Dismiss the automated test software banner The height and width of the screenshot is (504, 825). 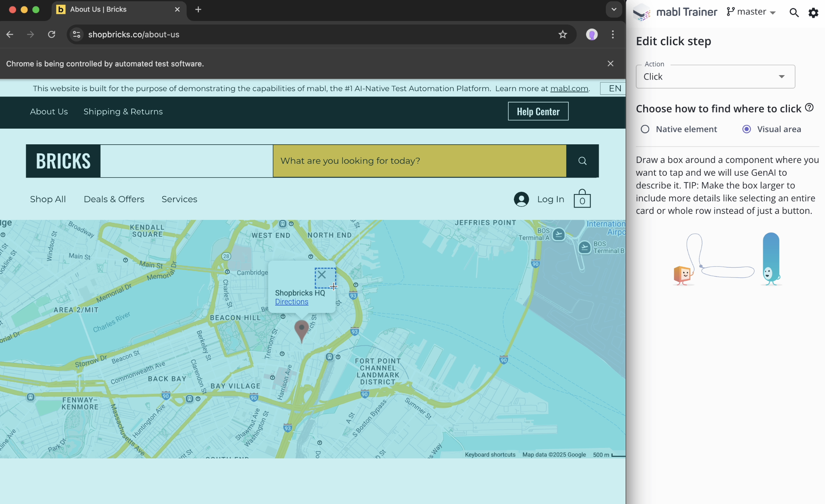coord(610,64)
